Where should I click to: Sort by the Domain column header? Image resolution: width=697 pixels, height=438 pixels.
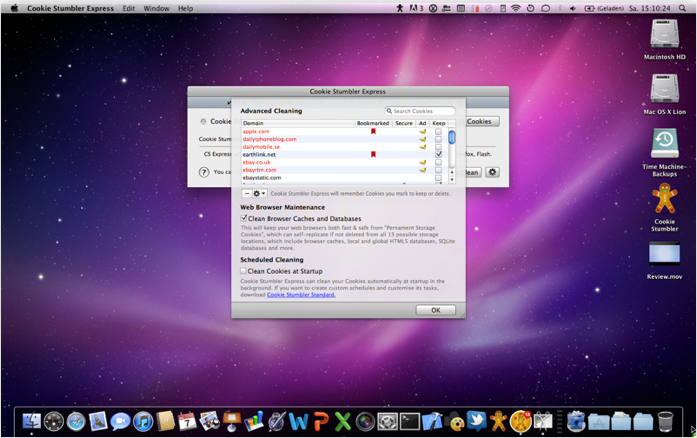298,123
